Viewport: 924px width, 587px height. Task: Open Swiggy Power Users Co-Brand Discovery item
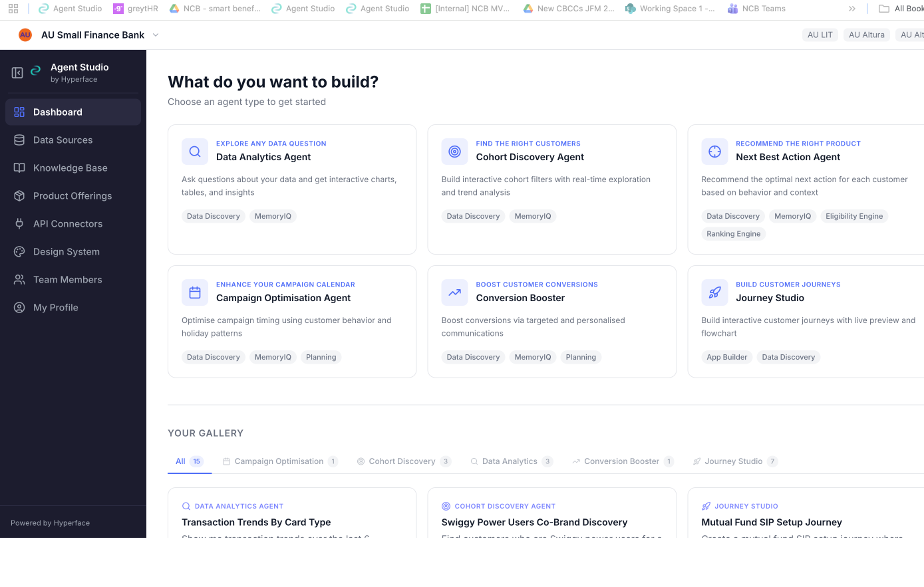tap(552, 513)
